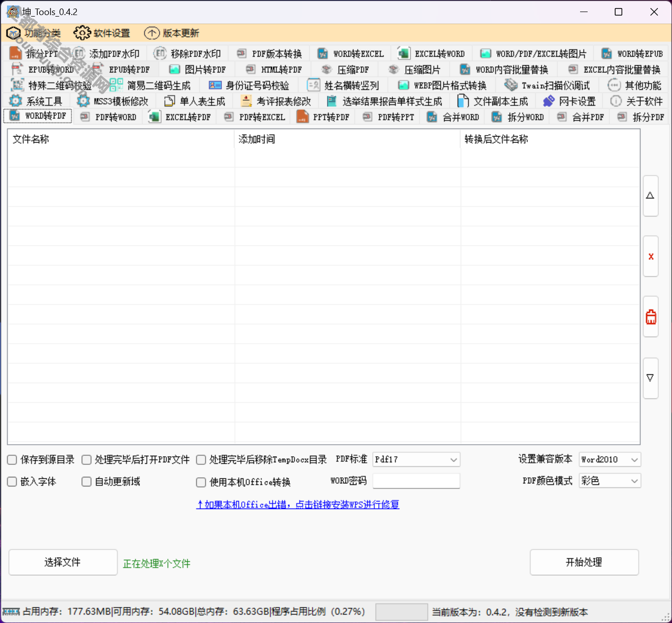Open EXCEL内容批量替换 tool
Image resolution: width=672 pixels, height=623 pixels.
point(614,69)
